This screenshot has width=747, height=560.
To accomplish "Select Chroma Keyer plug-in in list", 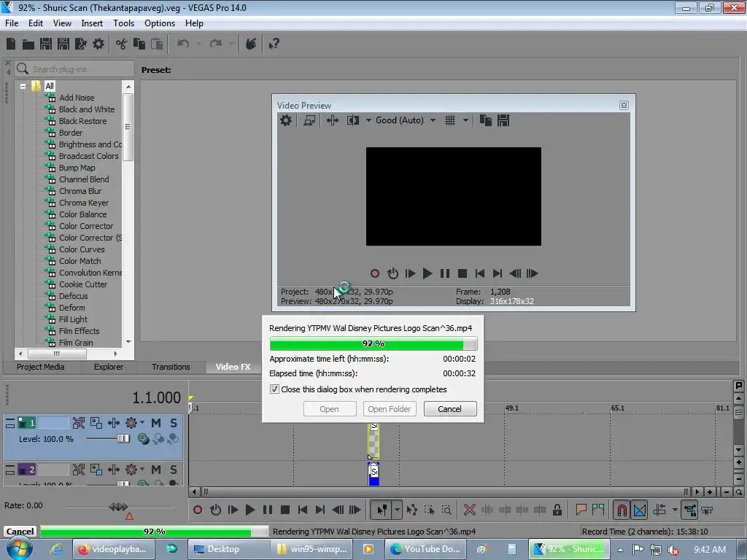I will point(84,203).
